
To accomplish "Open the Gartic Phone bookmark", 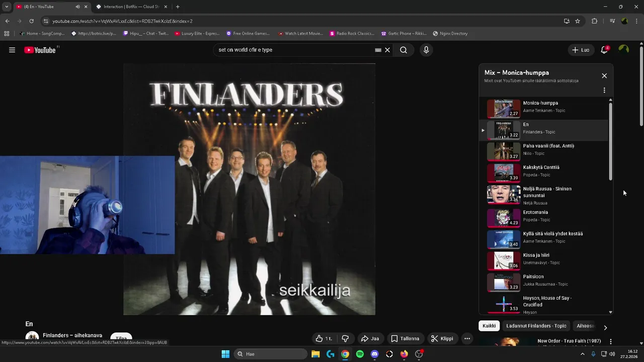I will point(404,34).
